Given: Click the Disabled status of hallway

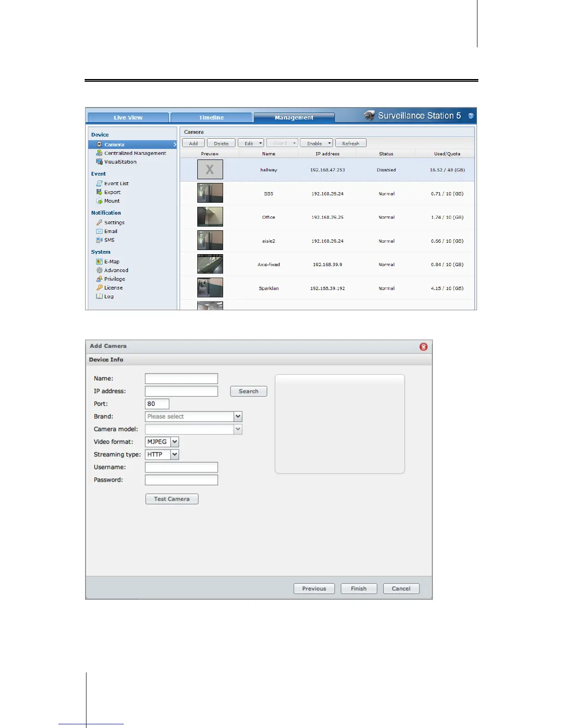Looking at the screenshot, I should pos(386,170).
